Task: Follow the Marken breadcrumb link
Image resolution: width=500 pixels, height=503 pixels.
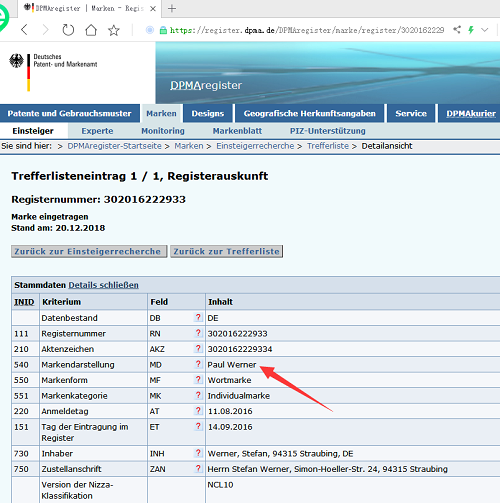Action: pos(189,146)
